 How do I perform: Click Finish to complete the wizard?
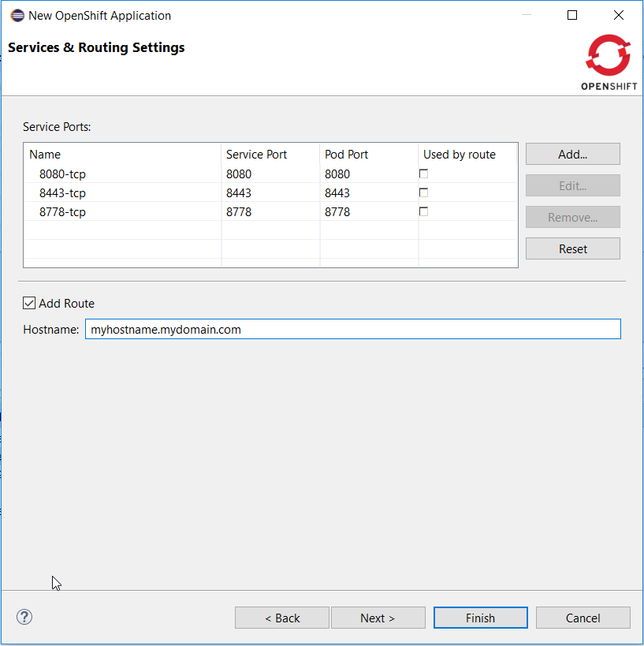click(x=480, y=618)
